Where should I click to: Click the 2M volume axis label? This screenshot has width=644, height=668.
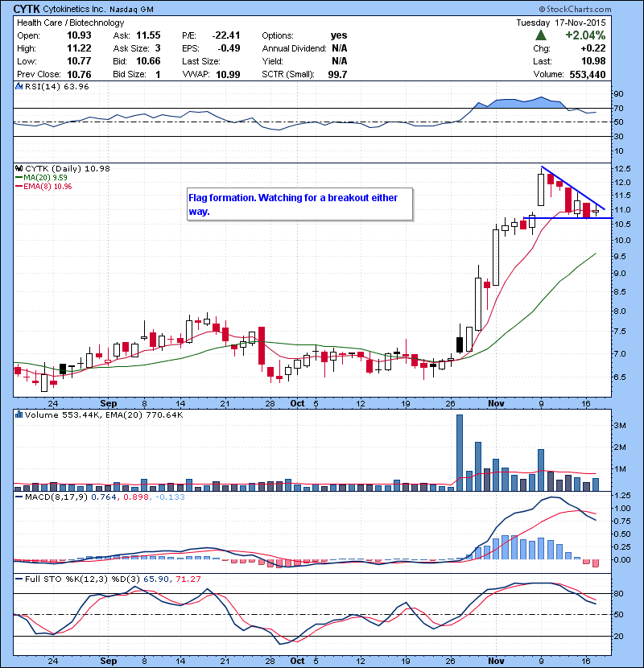(x=620, y=447)
